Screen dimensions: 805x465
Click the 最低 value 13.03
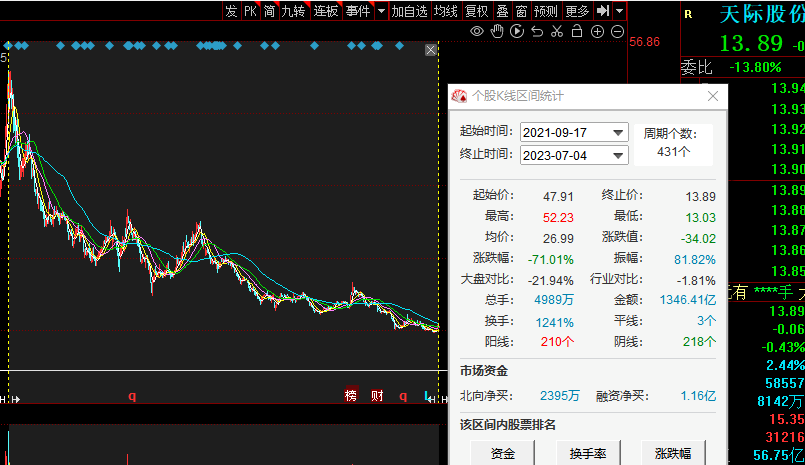(x=700, y=218)
